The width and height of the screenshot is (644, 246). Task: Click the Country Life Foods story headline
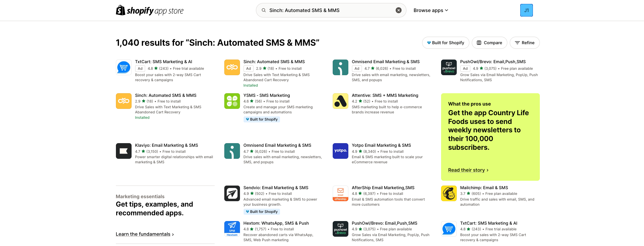pyautogui.click(x=488, y=130)
